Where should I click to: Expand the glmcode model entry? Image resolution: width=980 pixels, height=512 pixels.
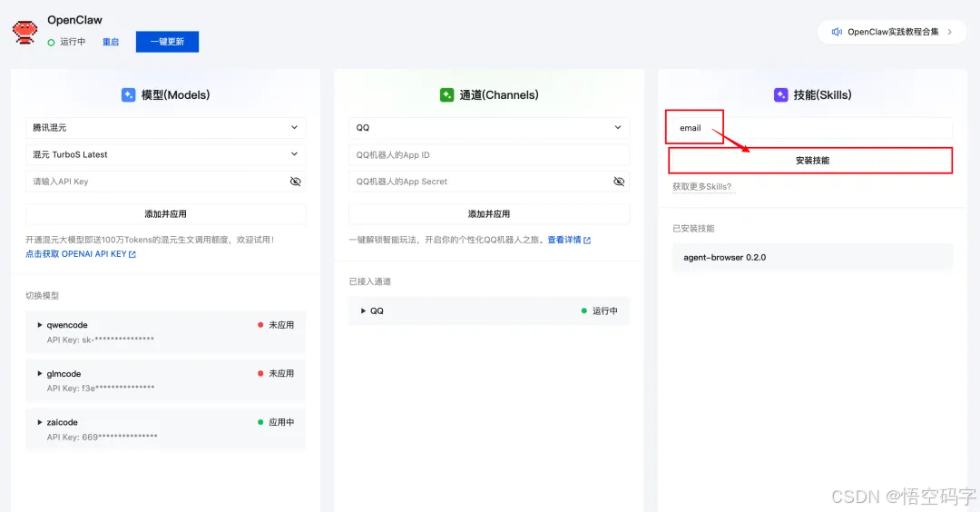[x=40, y=374]
